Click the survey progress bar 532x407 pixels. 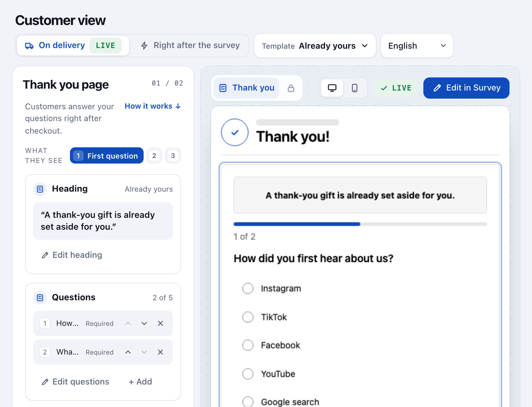click(360, 224)
